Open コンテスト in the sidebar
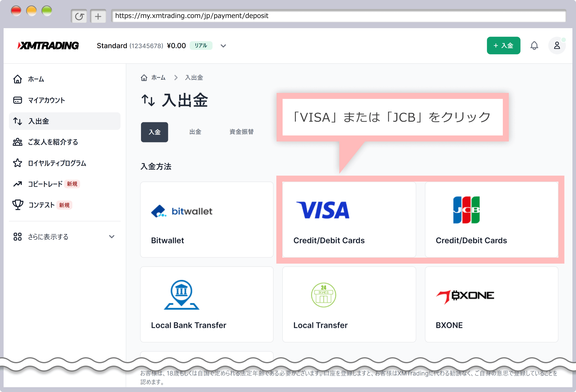Screen dimensions: 576x392 [41, 205]
